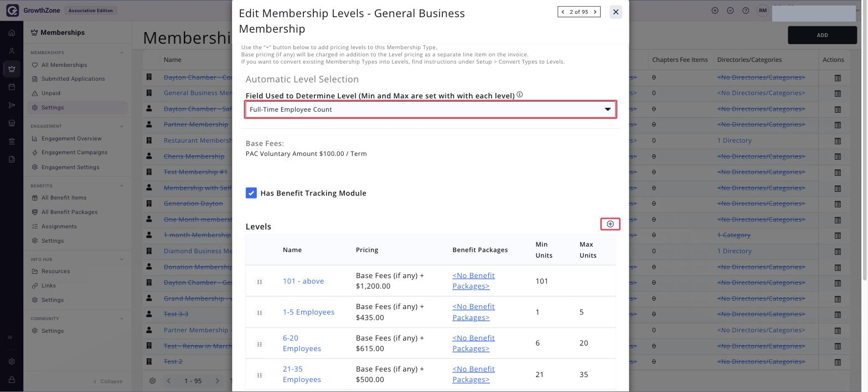Go to the previous record in the 2 of 95 navigator
Image resolution: width=868 pixels, height=392 pixels.
[563, 12]
